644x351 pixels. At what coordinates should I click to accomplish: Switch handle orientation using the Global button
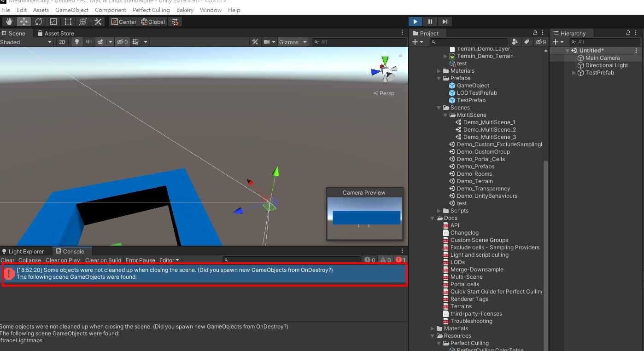click(152, 21)
